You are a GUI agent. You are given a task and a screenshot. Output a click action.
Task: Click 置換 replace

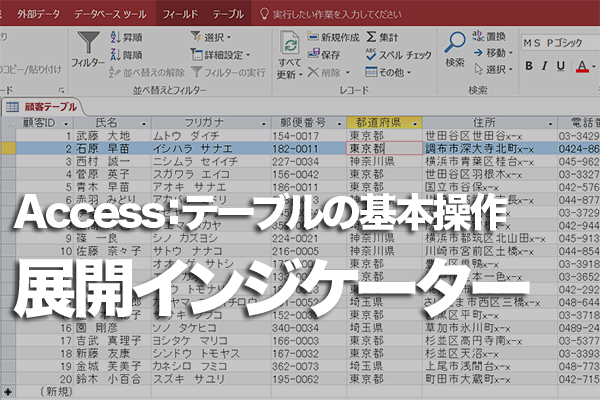(489, 36)
